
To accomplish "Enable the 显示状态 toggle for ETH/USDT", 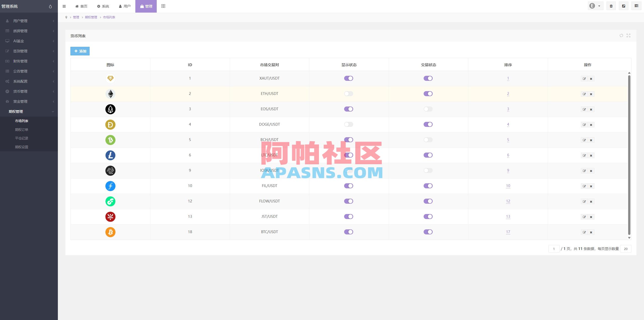I will pos(349,93).
